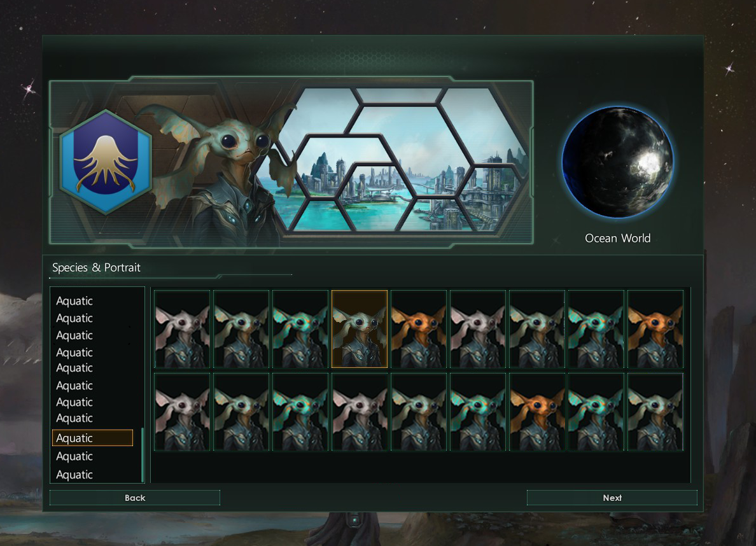Click the Species & Portrait header tab

[x=97, y=268]
